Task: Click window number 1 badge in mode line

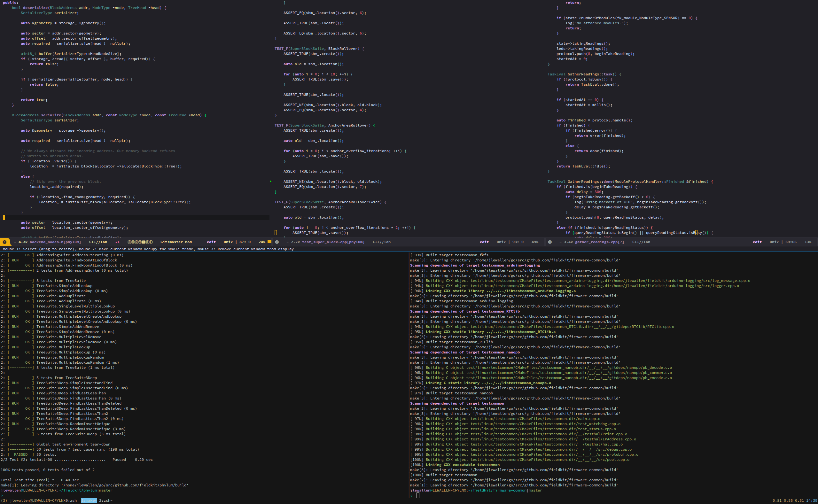Action: tap(5, 242)
